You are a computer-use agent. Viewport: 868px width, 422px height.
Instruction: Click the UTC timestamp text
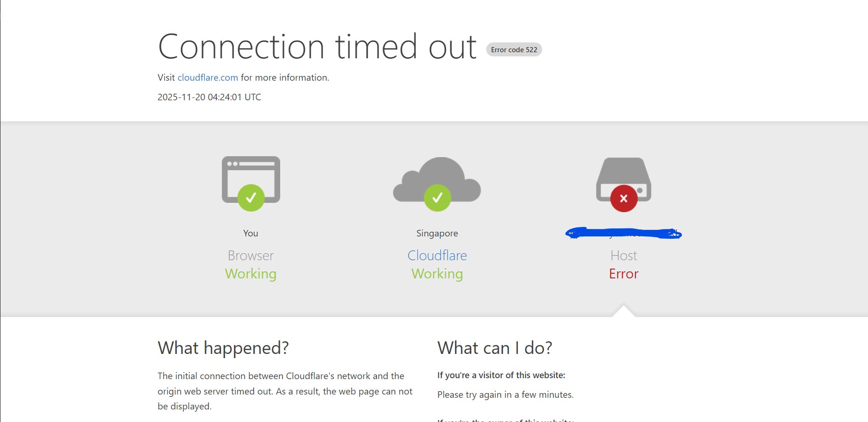pyautogui.click(x=209, y=97)
